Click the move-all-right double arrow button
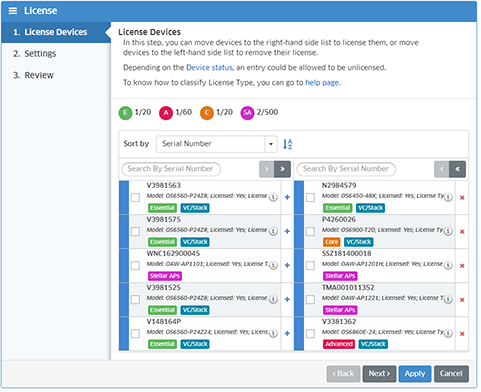 283,169
